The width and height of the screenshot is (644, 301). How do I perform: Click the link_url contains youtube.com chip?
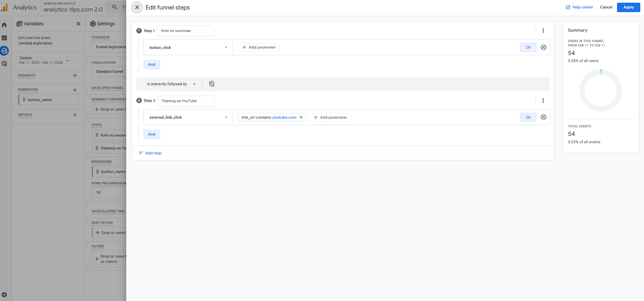pyautogui.click(x=269, y=117)
